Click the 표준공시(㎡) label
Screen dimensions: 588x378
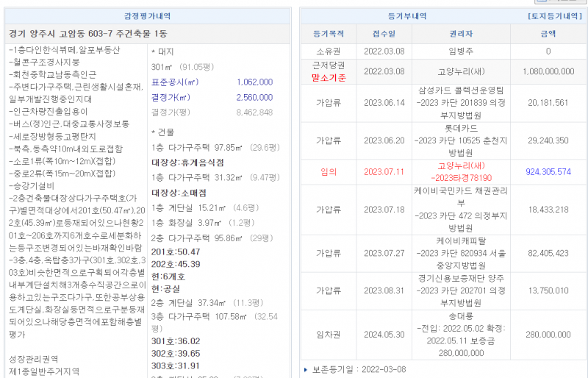pos(175,82)
